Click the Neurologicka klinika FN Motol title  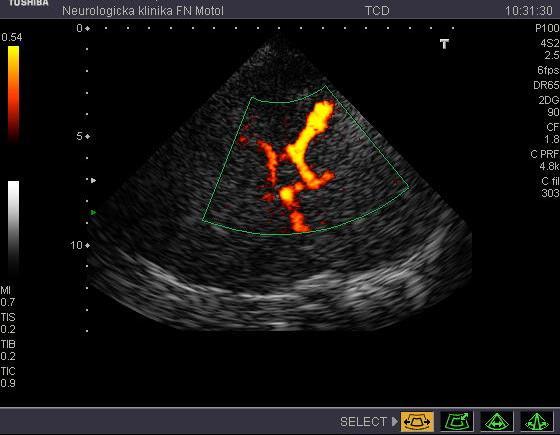[143, 11]
